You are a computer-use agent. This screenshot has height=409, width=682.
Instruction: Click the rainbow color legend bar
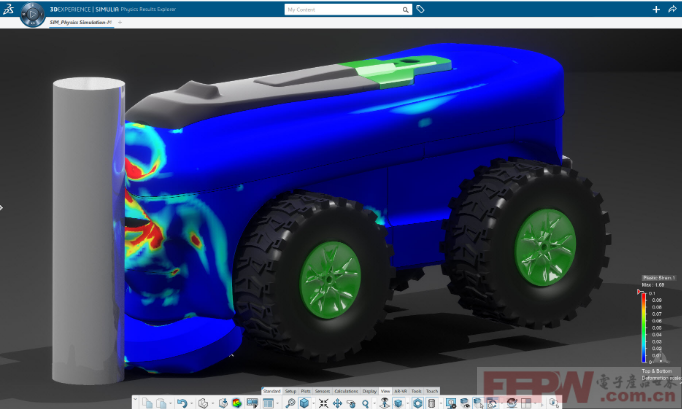(644, 328)
